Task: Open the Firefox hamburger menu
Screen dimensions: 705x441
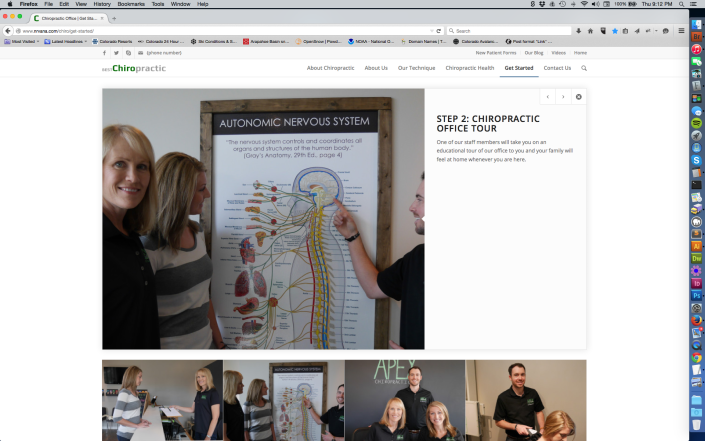Action: (x=681, y=31)
